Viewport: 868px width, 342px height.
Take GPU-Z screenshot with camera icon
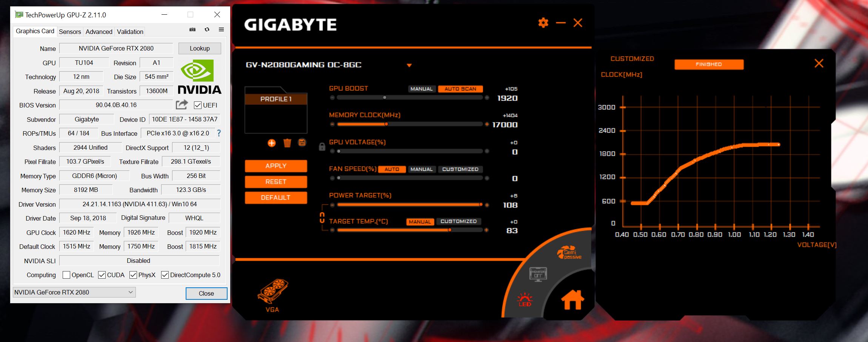[192, 29]
